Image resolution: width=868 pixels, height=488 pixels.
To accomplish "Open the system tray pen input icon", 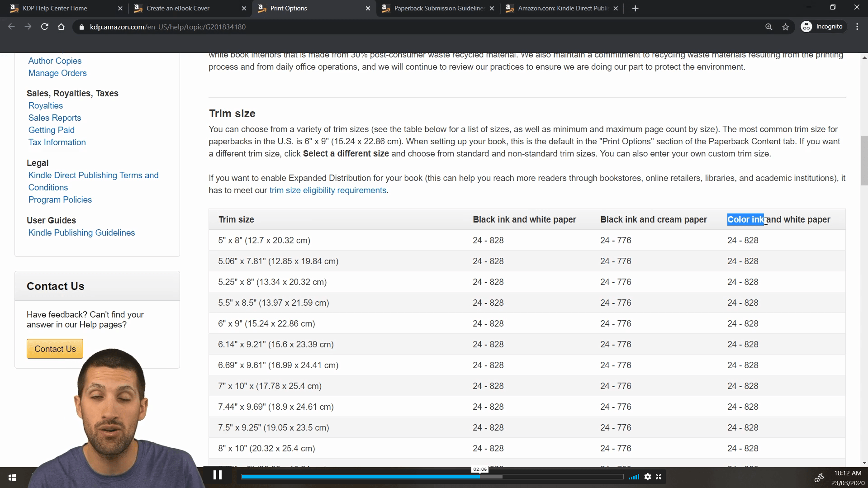I will tap(819, 478).
